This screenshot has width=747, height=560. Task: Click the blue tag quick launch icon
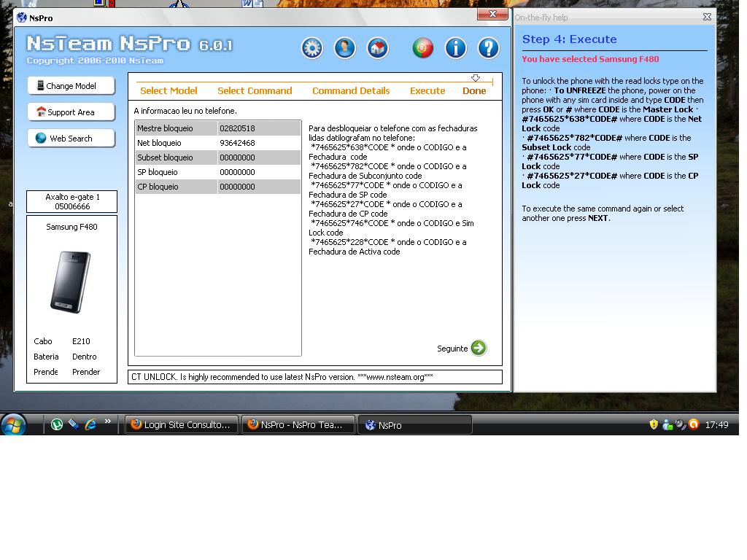click(74, 424)
